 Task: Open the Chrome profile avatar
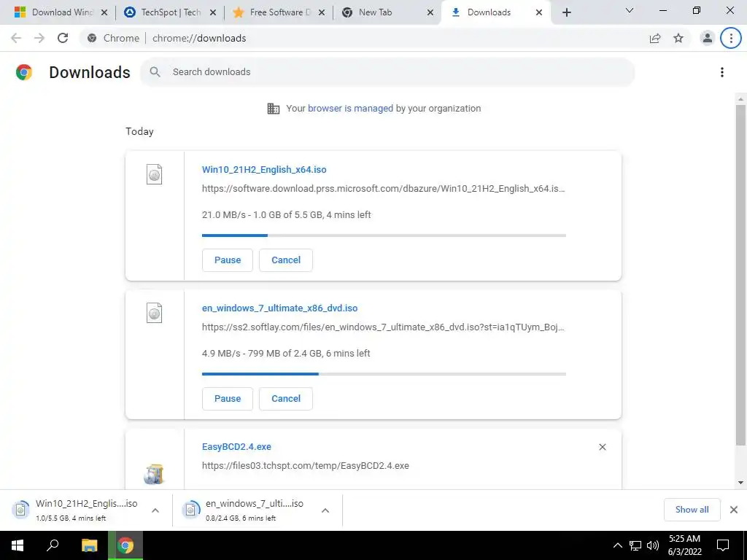(x=708, y=38)
